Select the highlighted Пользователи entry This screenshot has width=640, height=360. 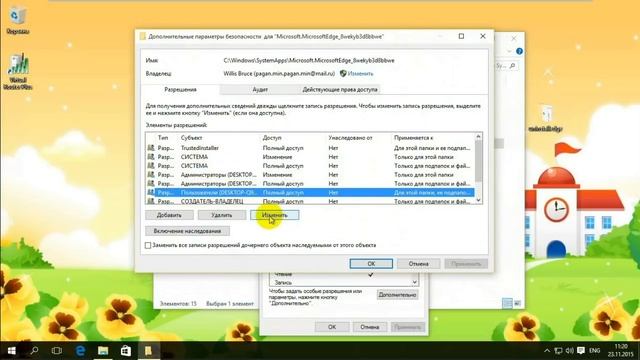pyautogui.click(x=310, y=192)
